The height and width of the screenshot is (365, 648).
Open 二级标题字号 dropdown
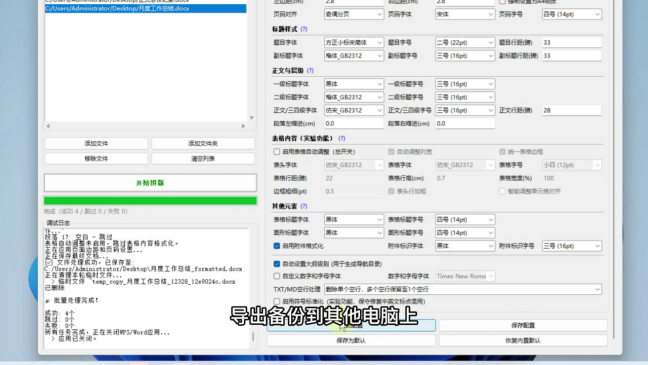coord(465,97)
